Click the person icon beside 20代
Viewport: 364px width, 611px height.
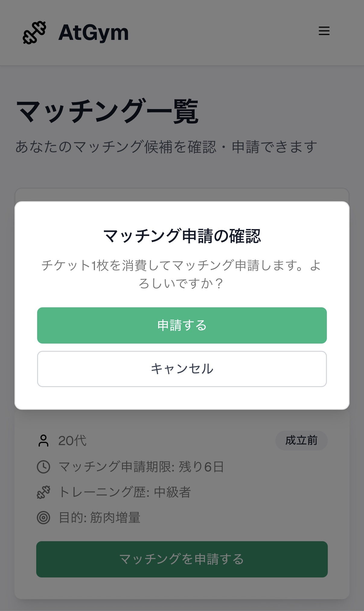(x=43, y=441)
